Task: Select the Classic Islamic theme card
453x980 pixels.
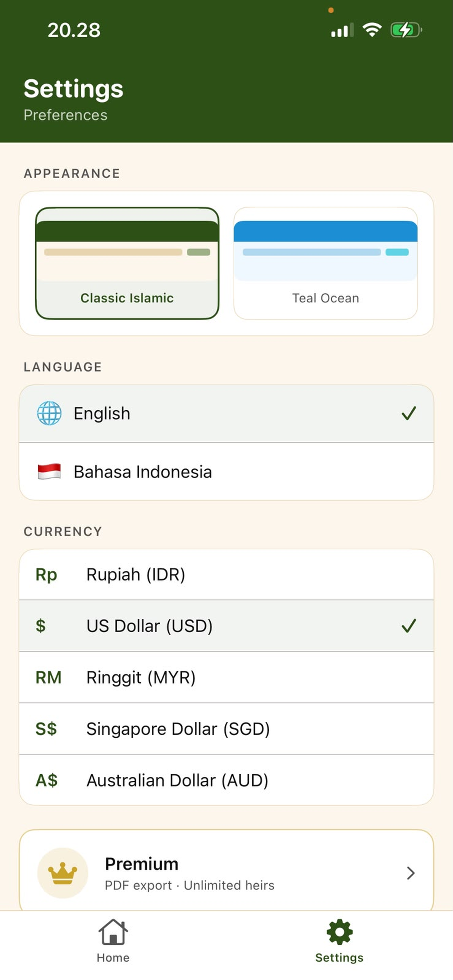Action: tap(127, 263)
